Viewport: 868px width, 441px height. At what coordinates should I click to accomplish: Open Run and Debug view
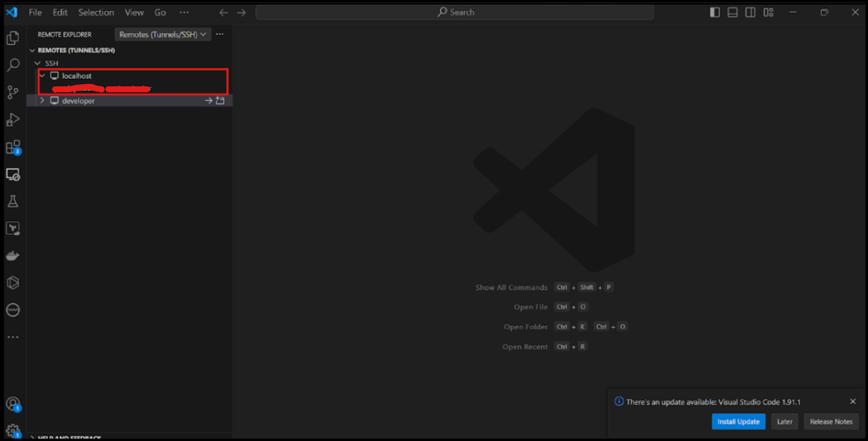point(13,120)
